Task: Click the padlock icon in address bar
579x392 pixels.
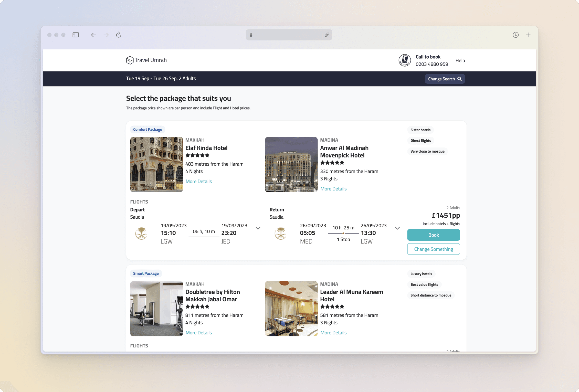Action: (251, 35)
